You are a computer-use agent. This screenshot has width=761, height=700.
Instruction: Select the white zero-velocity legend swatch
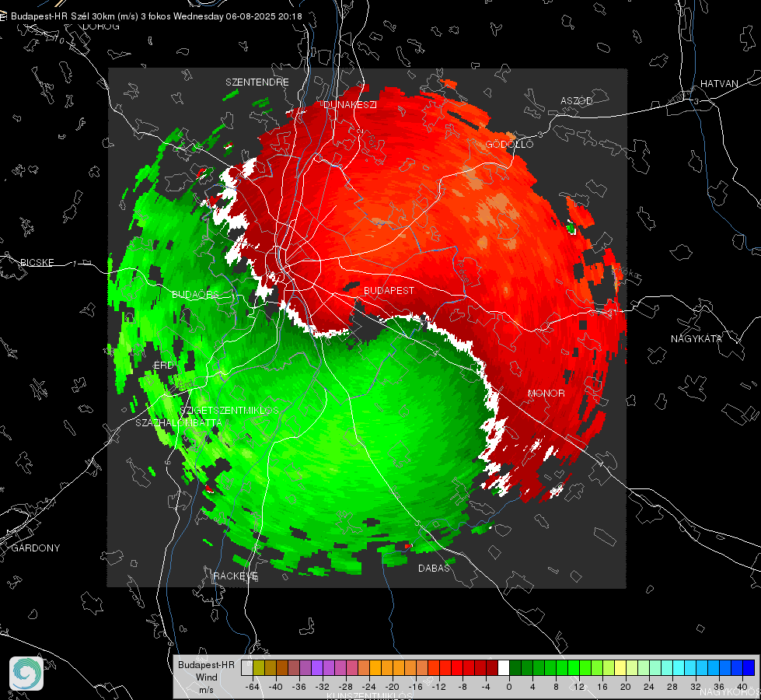pos(504,668)
